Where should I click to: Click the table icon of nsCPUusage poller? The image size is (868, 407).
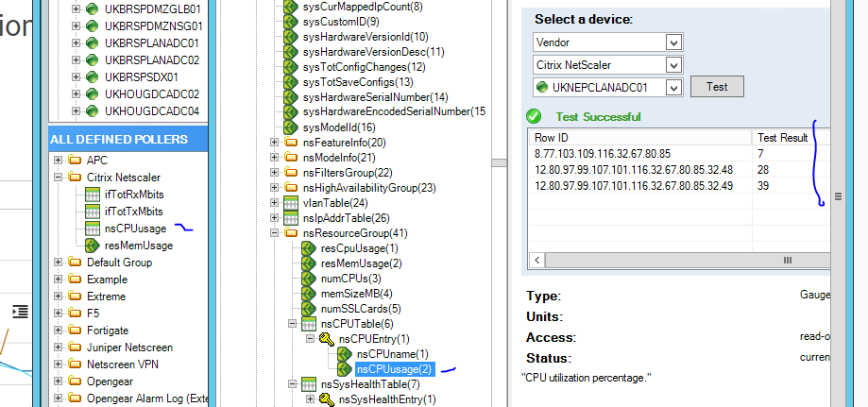pos(93,229)
